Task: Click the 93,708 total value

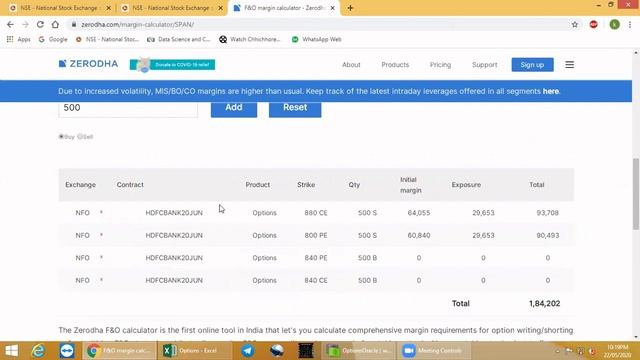Action: [547, 213]
